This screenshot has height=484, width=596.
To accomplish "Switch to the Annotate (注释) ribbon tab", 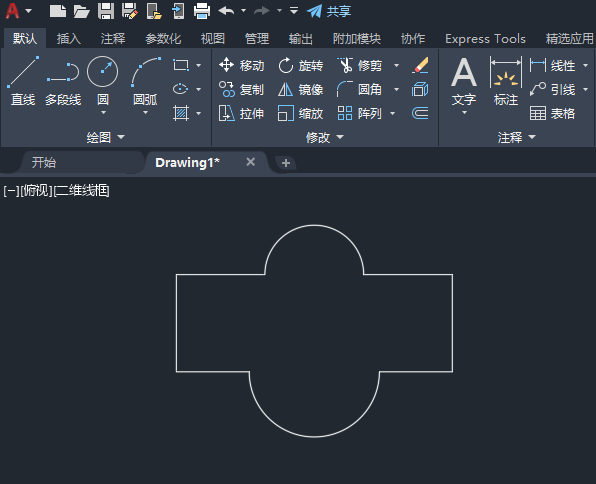I will pos(113,39).
